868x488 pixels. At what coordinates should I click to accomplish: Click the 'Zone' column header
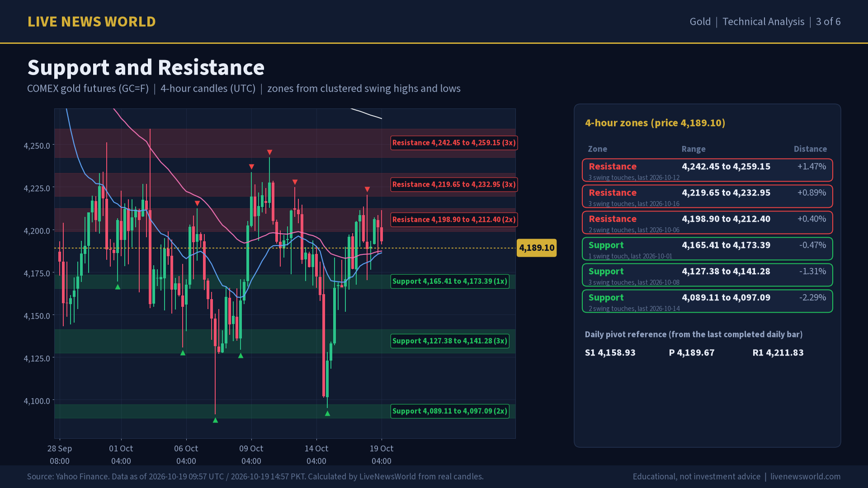point(597,149)
